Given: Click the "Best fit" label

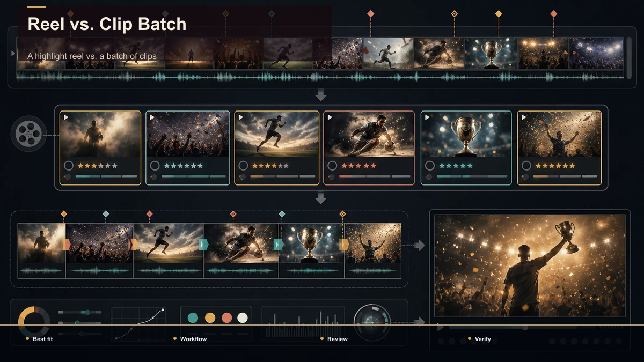Looking at the screenshot, I should click(x=43, y=339).
